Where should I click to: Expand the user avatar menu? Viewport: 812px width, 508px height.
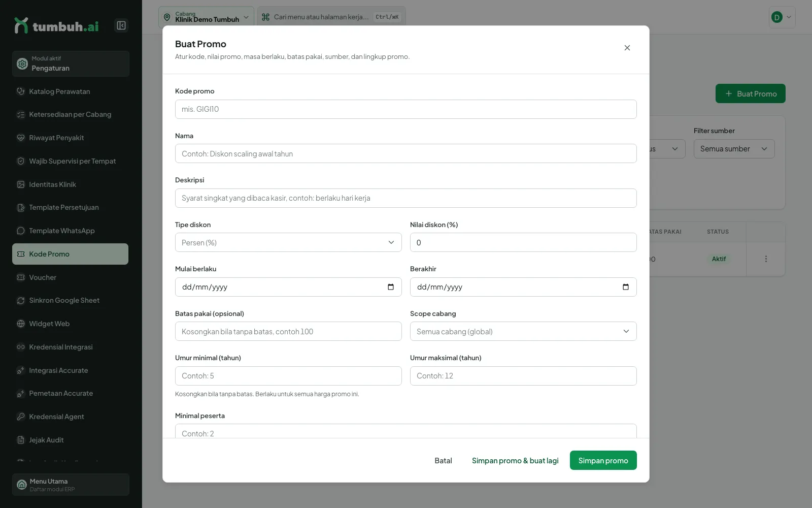[x=782, y=17]
